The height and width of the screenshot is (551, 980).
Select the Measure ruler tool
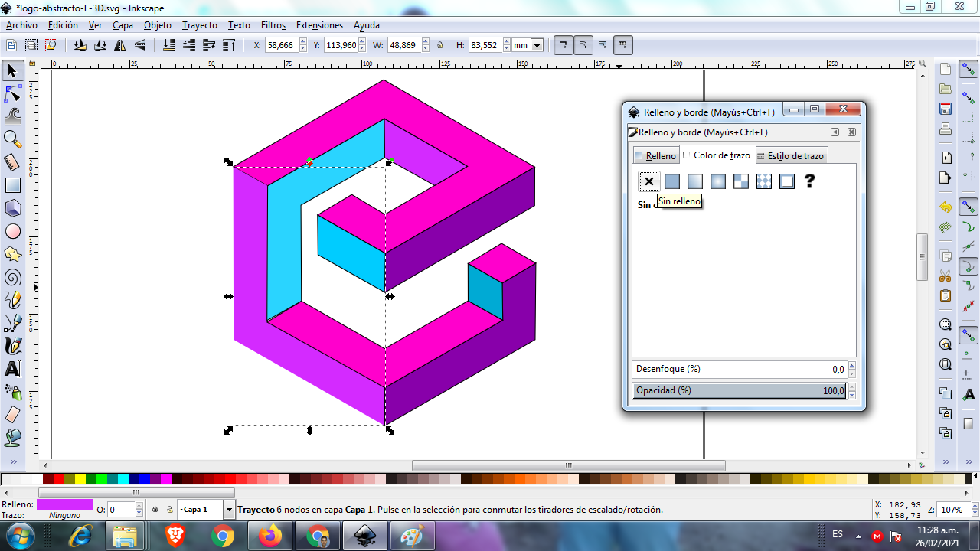pos(12,162)
